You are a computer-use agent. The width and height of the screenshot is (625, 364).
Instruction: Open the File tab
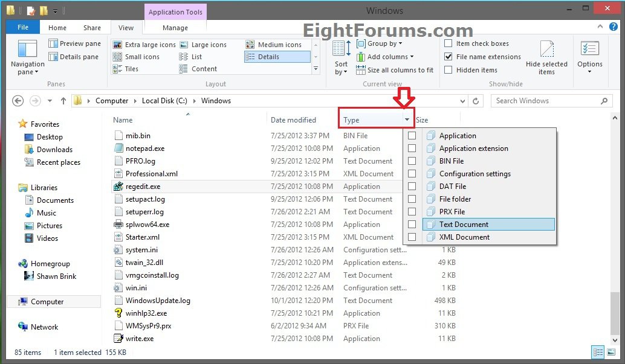(x=22, y=28)
